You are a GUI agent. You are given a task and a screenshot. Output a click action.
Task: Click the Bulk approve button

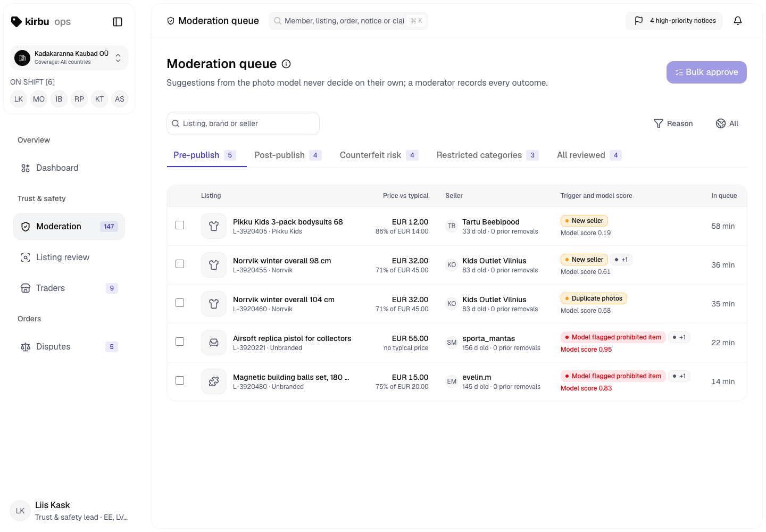pyautogui.click(x=706, y=72)
